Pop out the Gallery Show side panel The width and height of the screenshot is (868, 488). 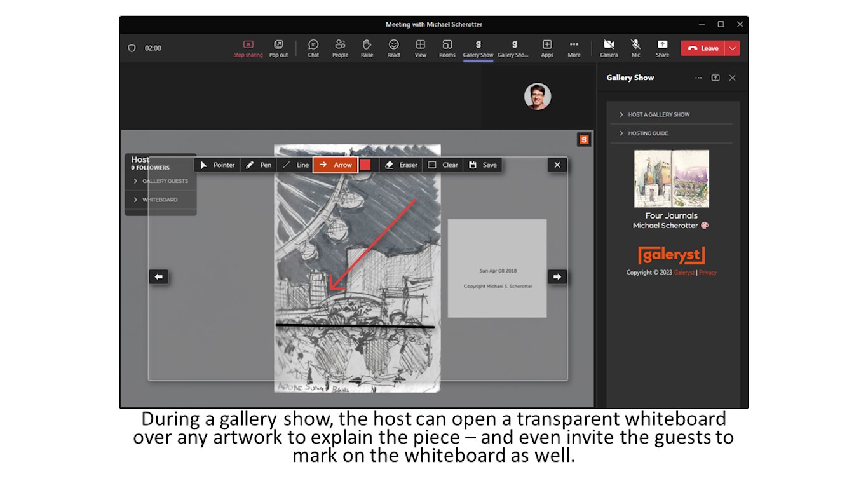[x=715, y=78]
